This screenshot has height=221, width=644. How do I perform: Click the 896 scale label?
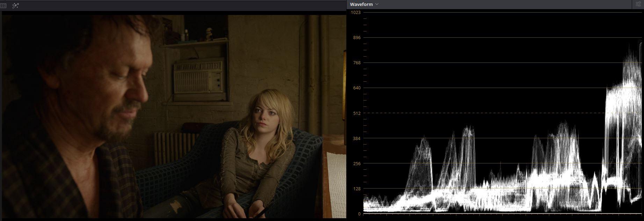click(x=357, y=38)
